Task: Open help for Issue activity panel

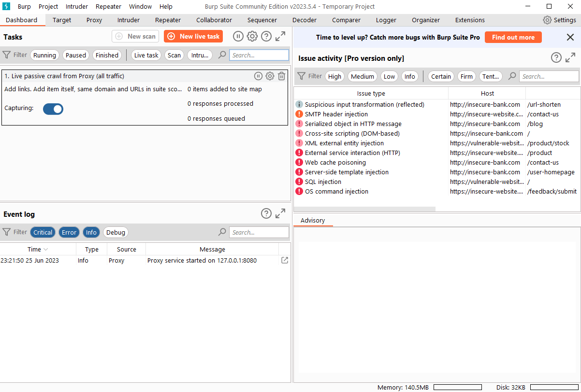Action: tap(556, 58)
